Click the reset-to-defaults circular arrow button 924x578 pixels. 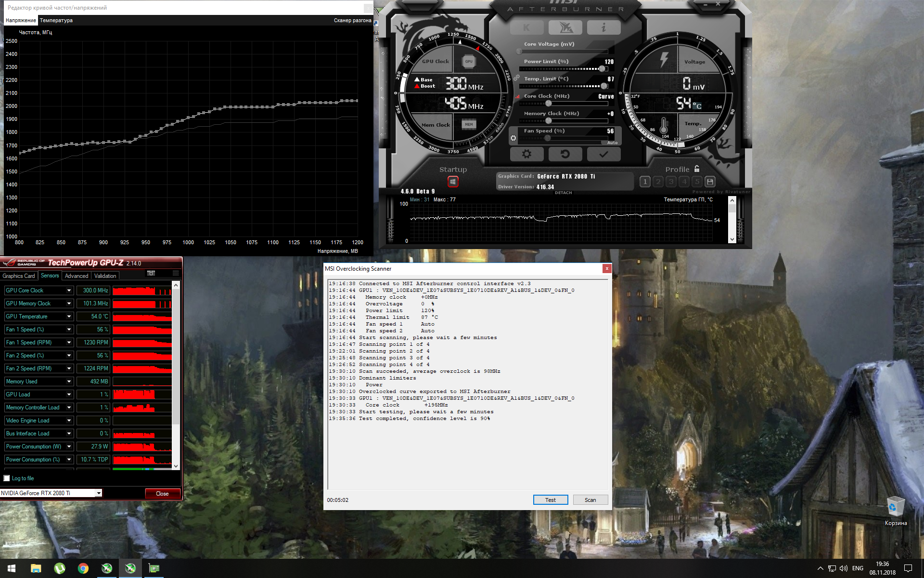(x=565, y=154)
